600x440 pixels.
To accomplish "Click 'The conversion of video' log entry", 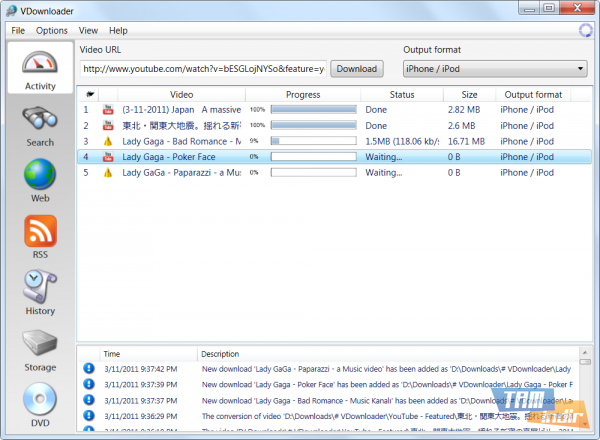I will tap(387, 416).
